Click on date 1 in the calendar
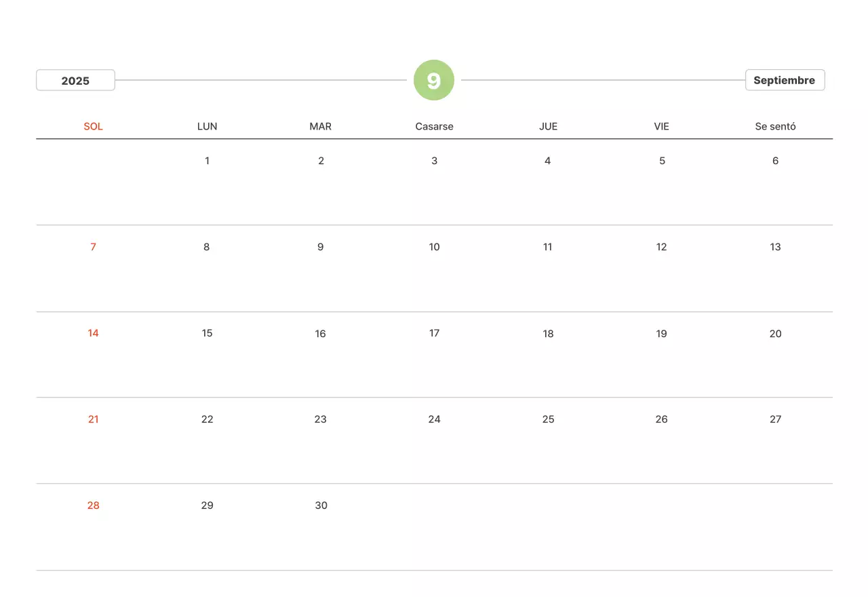This screenshot has height=597, width=868. coord(208,161)
